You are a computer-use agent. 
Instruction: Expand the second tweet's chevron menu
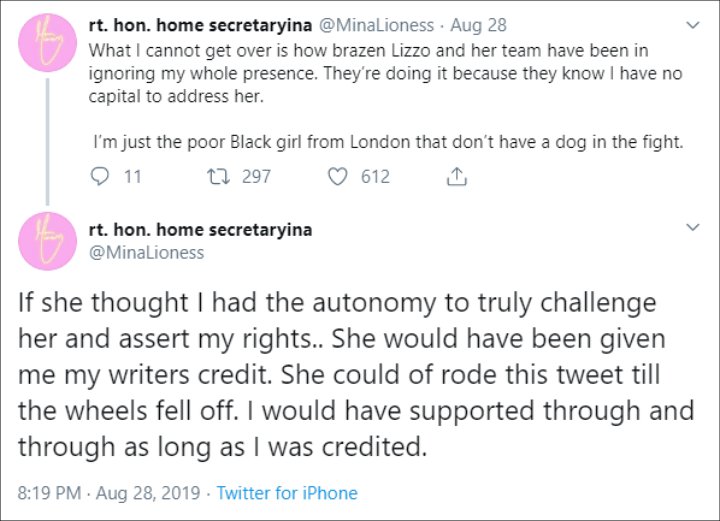(x=692, y=227)
